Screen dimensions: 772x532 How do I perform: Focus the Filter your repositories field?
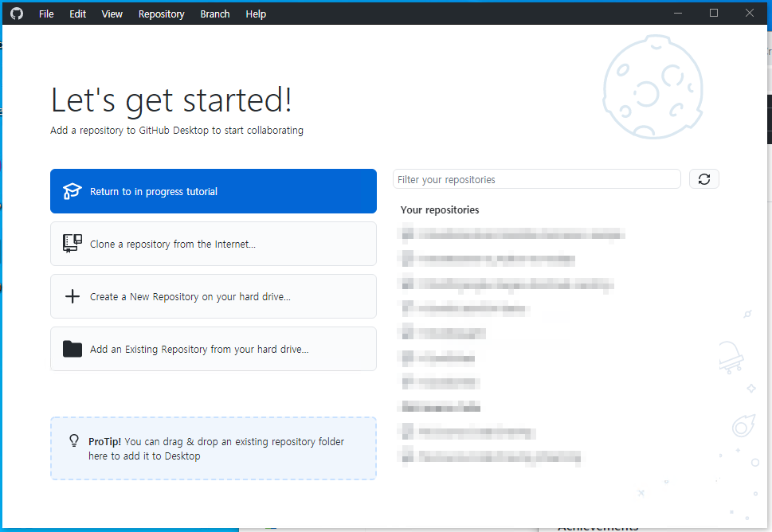[x=537, y=179]
